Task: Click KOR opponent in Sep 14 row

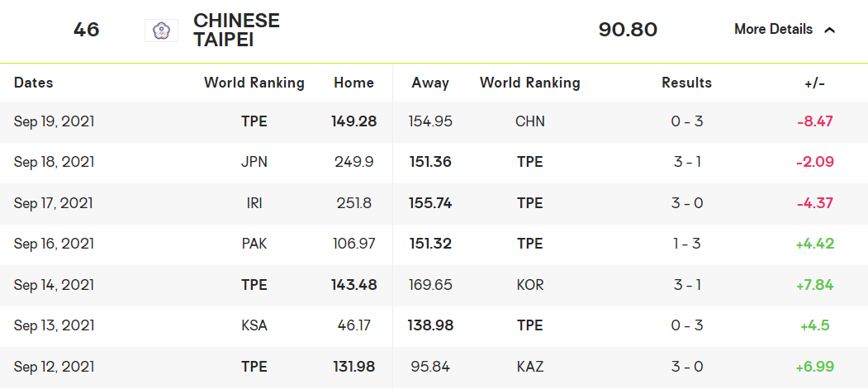Action: [529, 285]
